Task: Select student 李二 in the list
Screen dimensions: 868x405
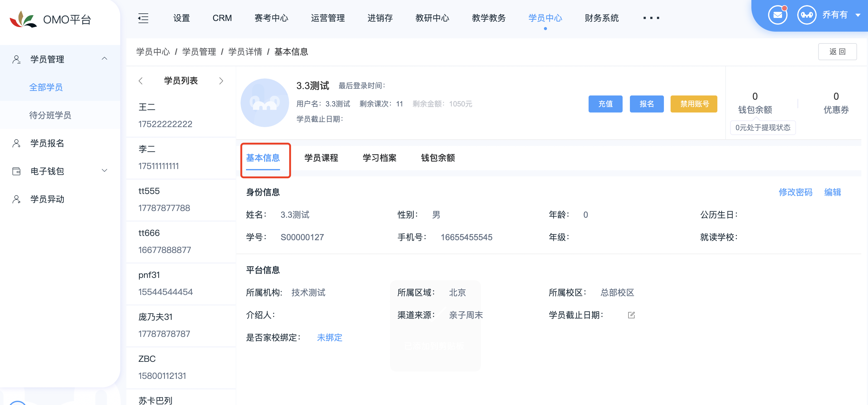Action: [x=181, y=158]
